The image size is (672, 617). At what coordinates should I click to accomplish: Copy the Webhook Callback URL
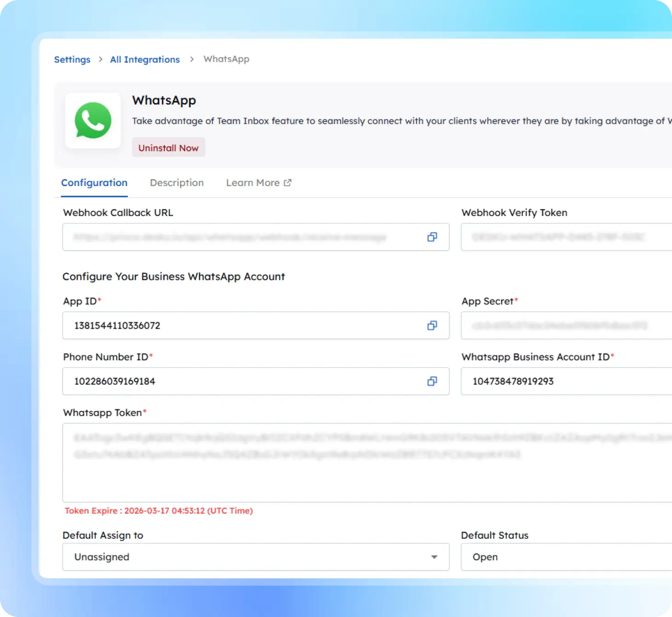432,237
